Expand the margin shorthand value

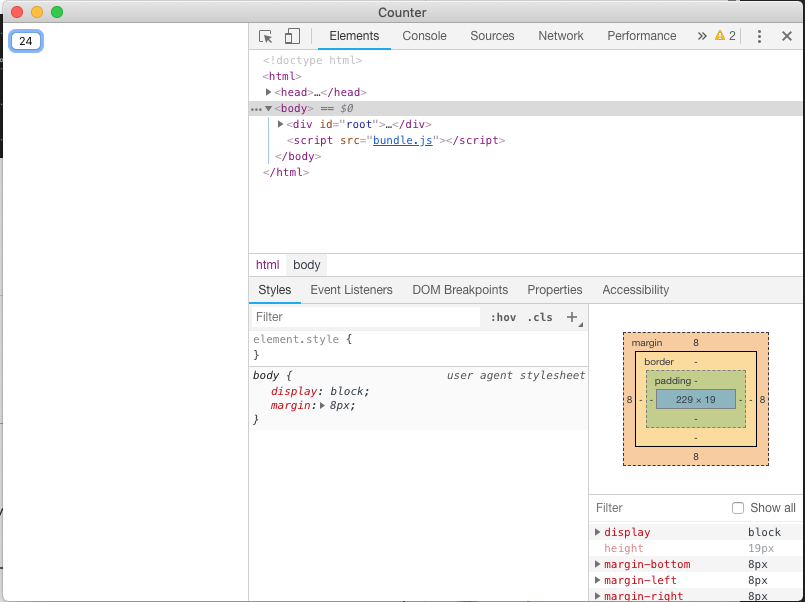tap(322, 405)
